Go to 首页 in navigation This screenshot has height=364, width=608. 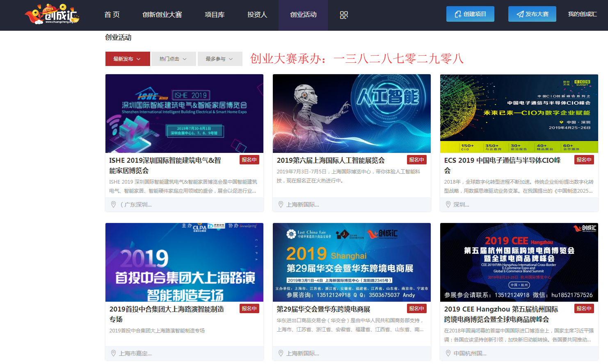point(112,15)
